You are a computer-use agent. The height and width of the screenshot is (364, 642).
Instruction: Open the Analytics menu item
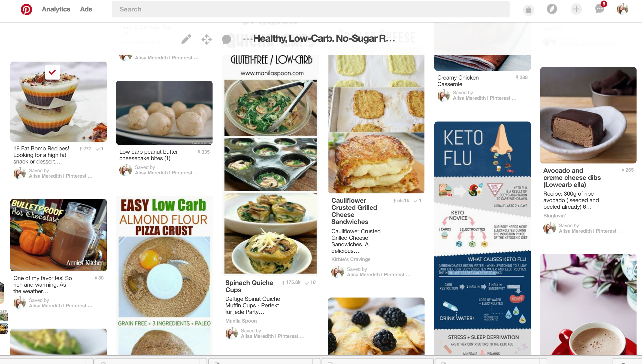pos(56,9)
